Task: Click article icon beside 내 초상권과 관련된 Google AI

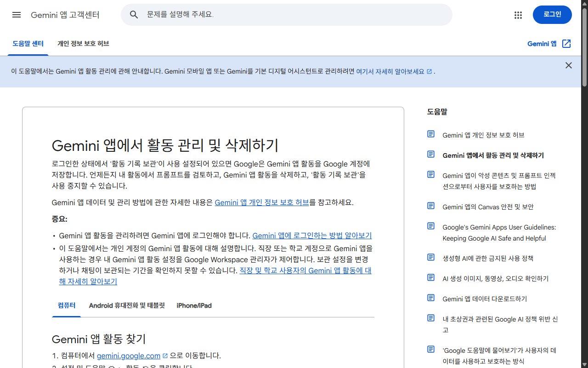Action: [431, 318]
